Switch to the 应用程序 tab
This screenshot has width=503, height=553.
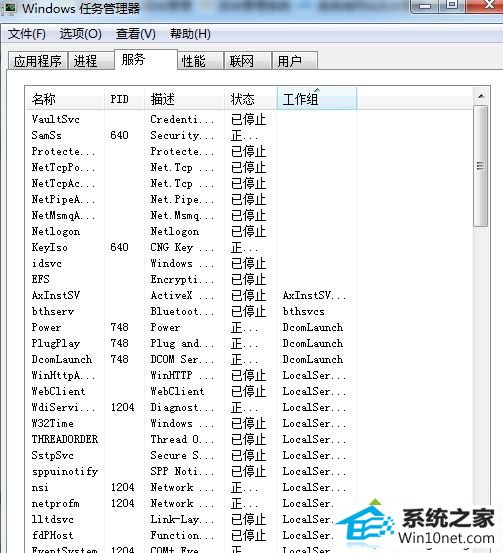point(38,61)
